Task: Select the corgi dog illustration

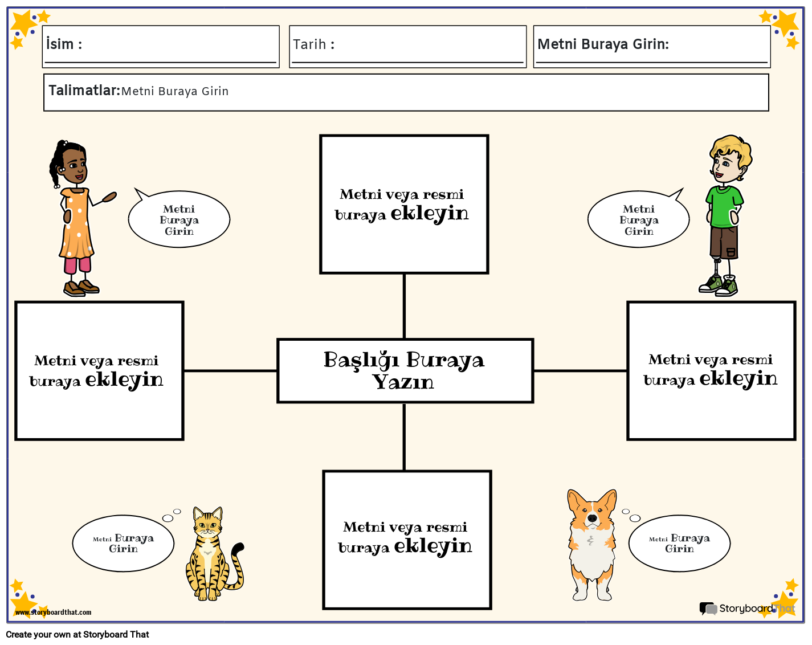Action: (593, 544)
